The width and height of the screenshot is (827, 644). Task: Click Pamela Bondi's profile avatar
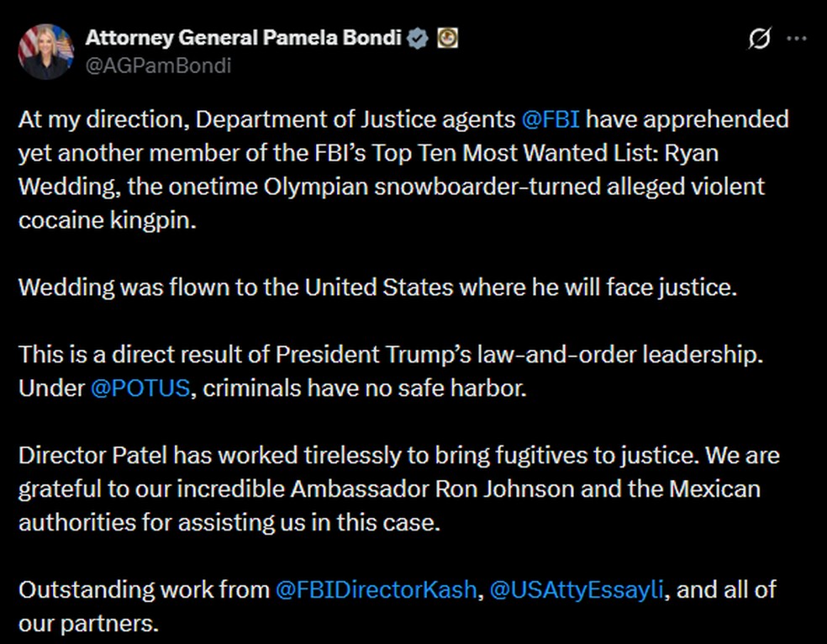pyautogui.click(x=45, y=50)
